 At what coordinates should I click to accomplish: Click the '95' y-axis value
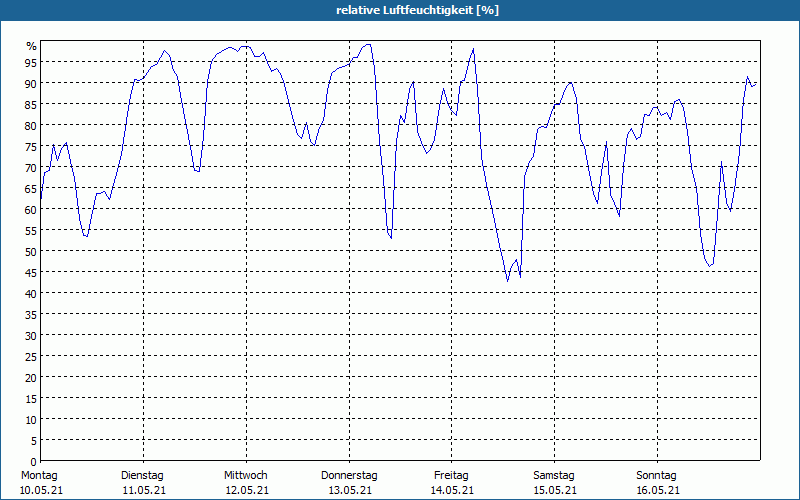[x=31, y=63]
